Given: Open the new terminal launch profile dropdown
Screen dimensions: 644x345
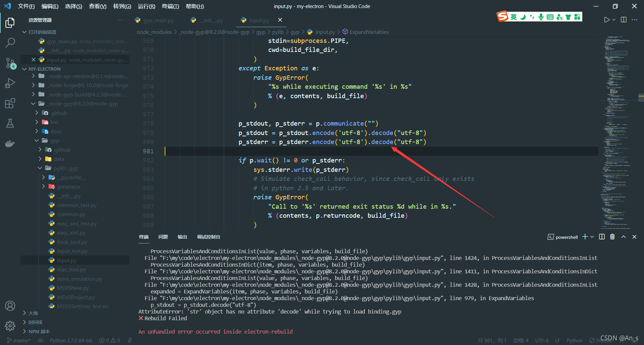Looking at the screenshot, I should click(592, 237).
